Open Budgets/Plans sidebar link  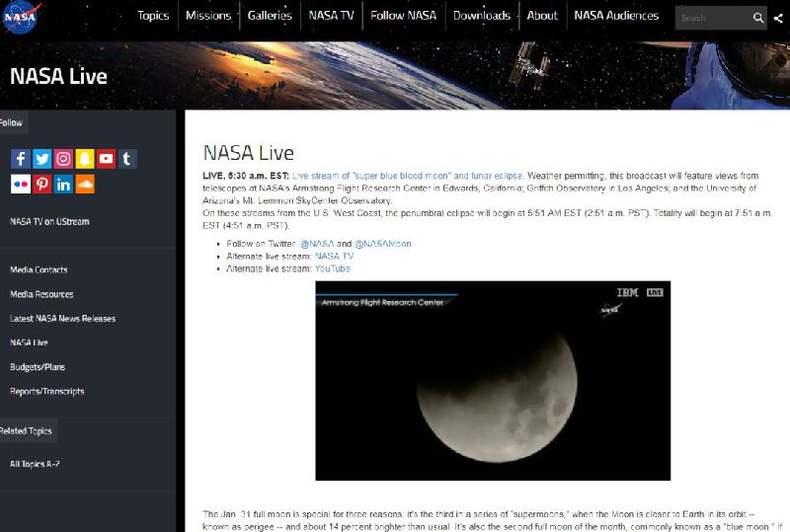pyautogui.click(x=38, y=367)
